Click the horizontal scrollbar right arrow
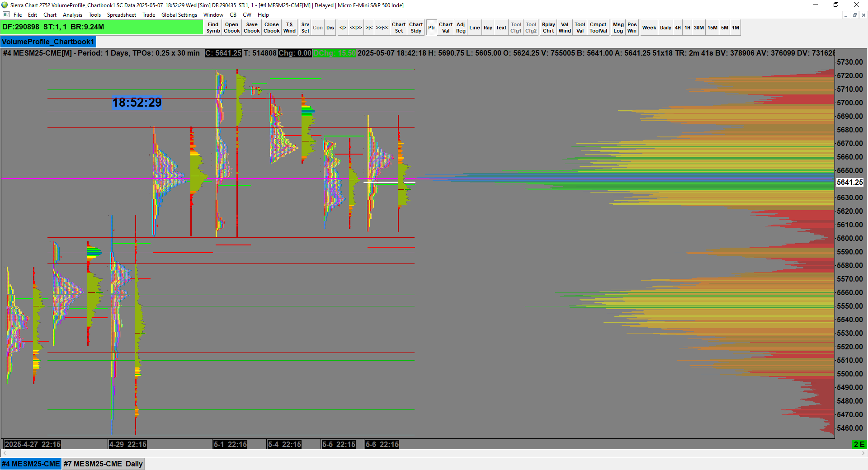 tap(863, 453)
